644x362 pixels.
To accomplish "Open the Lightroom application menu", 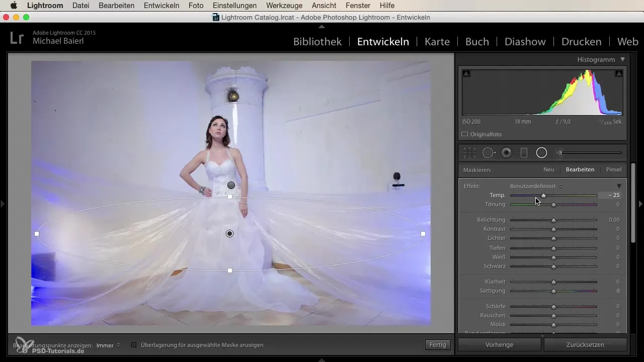I will click(x=45, y=6).
